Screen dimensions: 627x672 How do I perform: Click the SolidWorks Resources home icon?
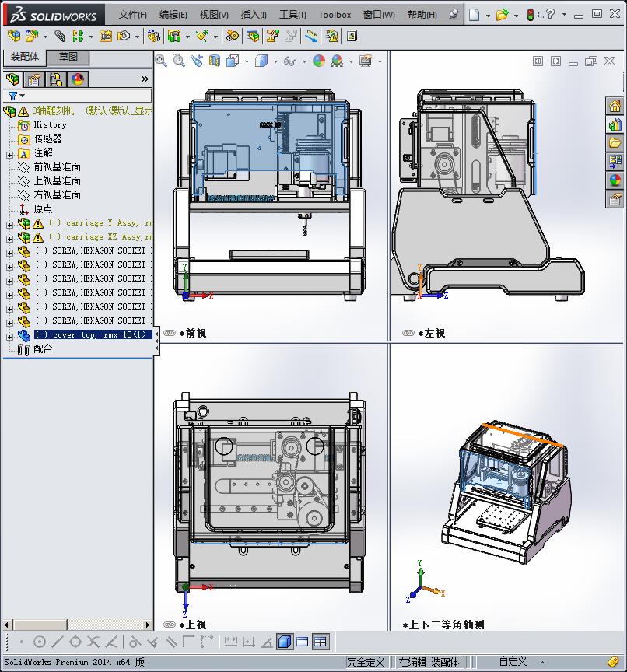(x=615, y=106)
